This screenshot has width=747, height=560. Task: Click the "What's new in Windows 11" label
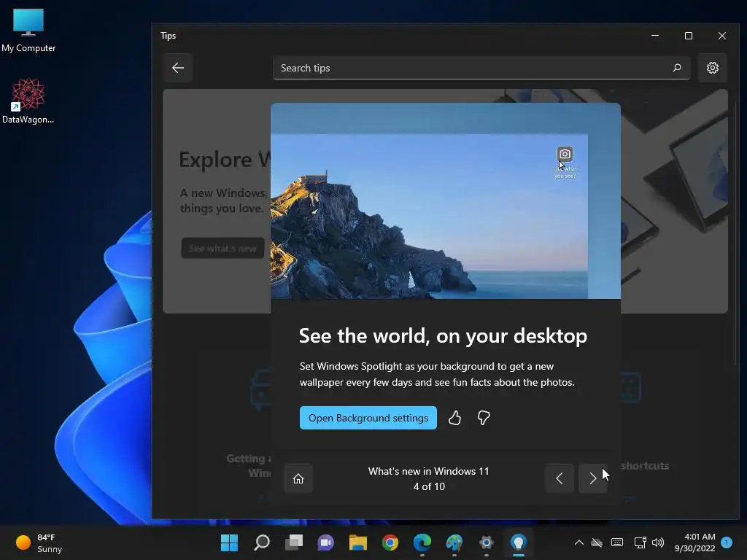pos(429,471)
